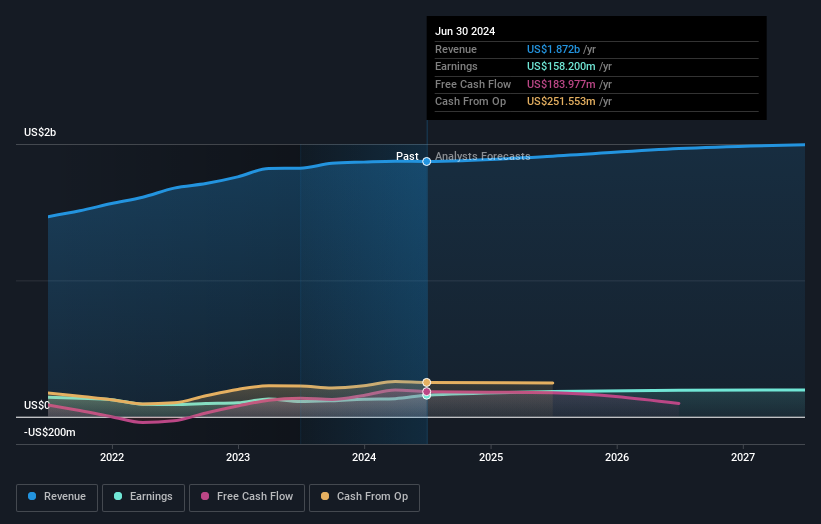Click the US$183.977m free cash flow value

click(x=561, y=84)
